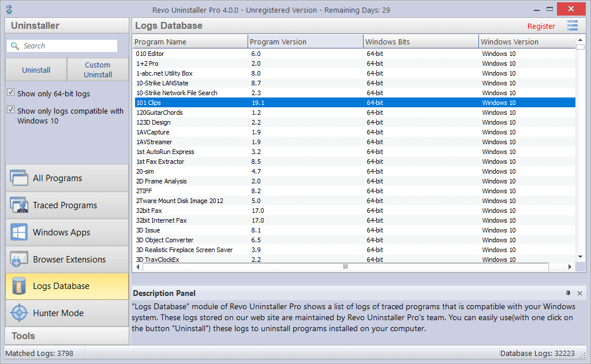
Task: Select the 3D Issue row
Action: (355, 230)
